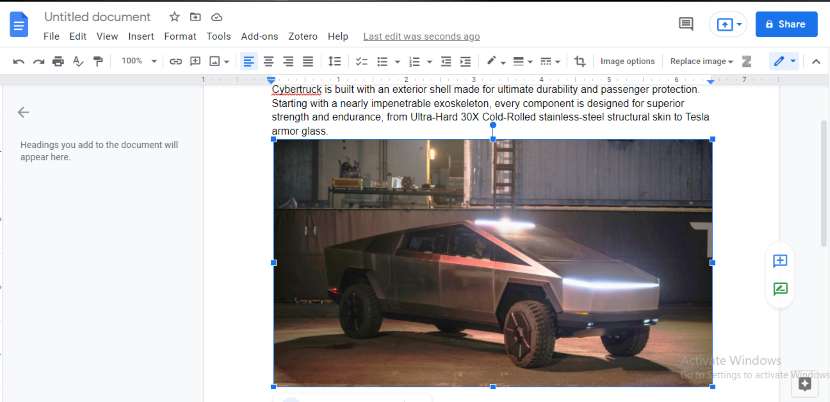
Task: Click the Zotero Z toolbar icon
Action: point(746,61)
